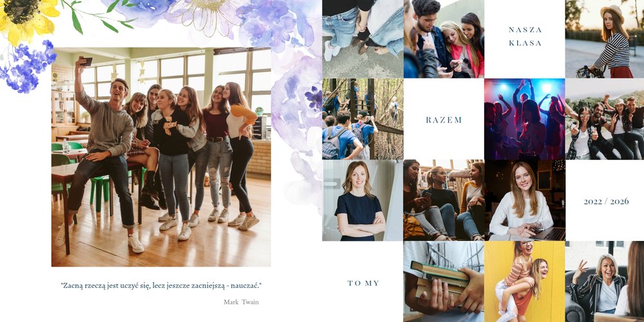Select the large classroom selfie photo
644x322 pixels.
click(161, 157)
